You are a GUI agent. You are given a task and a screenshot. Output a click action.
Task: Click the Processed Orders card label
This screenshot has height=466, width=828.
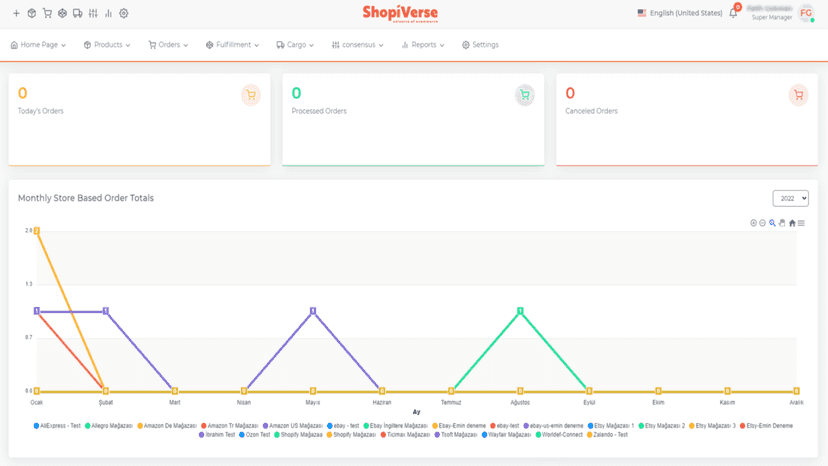319,111
